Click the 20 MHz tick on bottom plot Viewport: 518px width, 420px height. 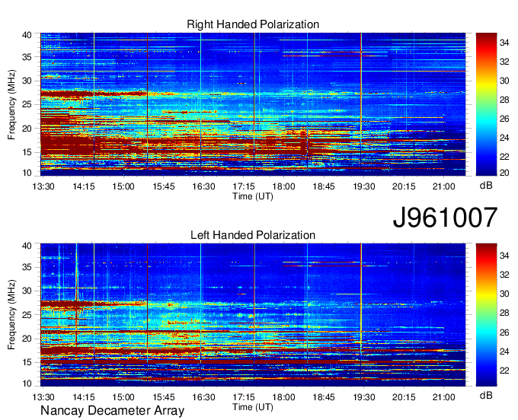tap(27, 339)
